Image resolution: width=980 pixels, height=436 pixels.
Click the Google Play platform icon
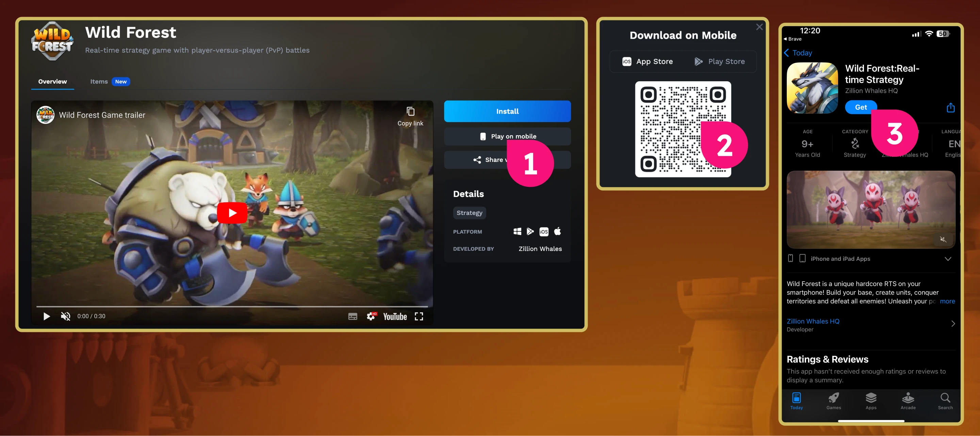[x=530, y=232]
